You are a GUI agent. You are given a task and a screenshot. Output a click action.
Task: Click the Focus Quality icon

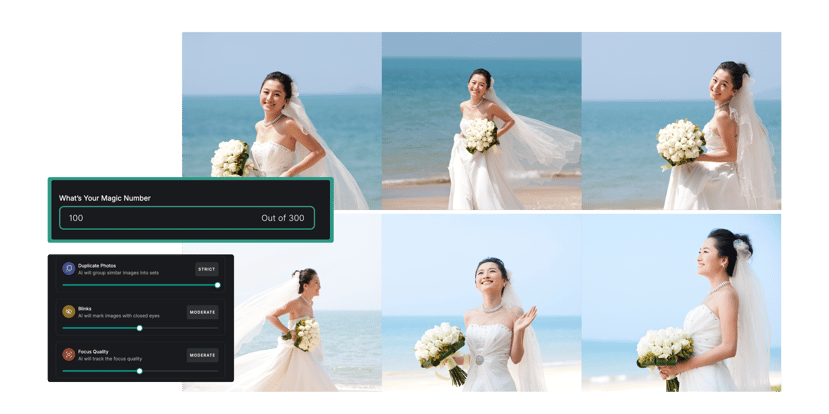pyautogui.click(x=69, y=354)
